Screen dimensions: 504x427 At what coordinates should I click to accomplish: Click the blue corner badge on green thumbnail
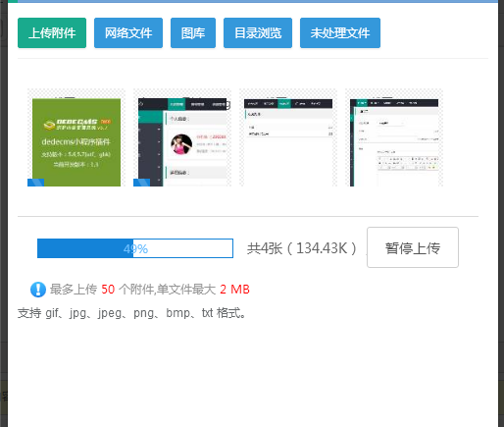(35, 183)
